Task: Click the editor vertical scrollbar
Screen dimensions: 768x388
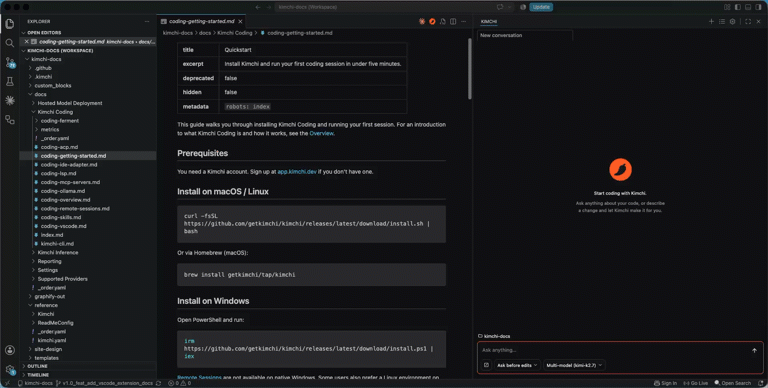Action: [x=469, y=69]
